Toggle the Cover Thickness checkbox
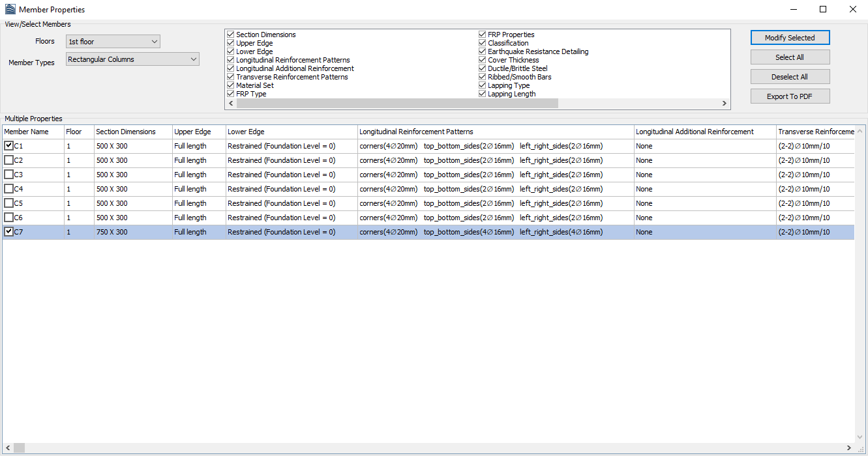 (483, 60)
